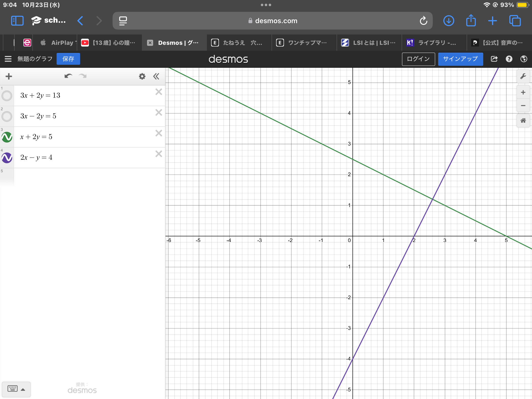Expand the on-screen keyboard toggle
The height and width of the screenshot is (399, 532).
click(16, 389)
